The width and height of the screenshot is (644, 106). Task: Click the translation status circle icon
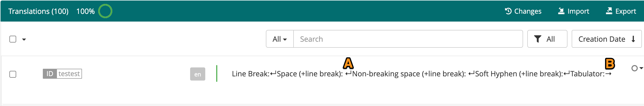(635, 68)
